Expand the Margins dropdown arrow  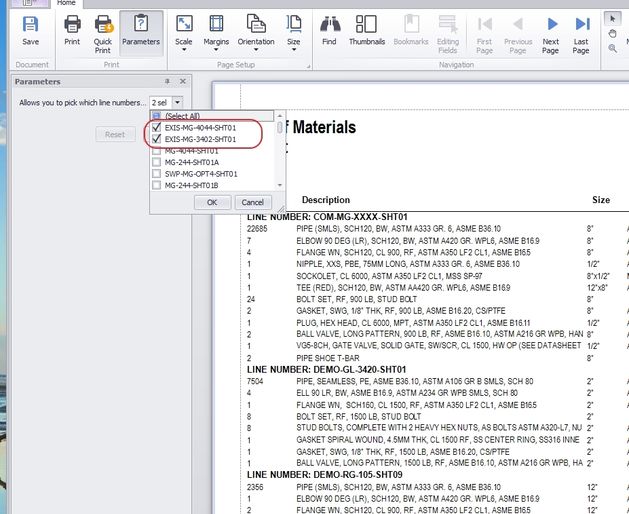coord(216,50)
